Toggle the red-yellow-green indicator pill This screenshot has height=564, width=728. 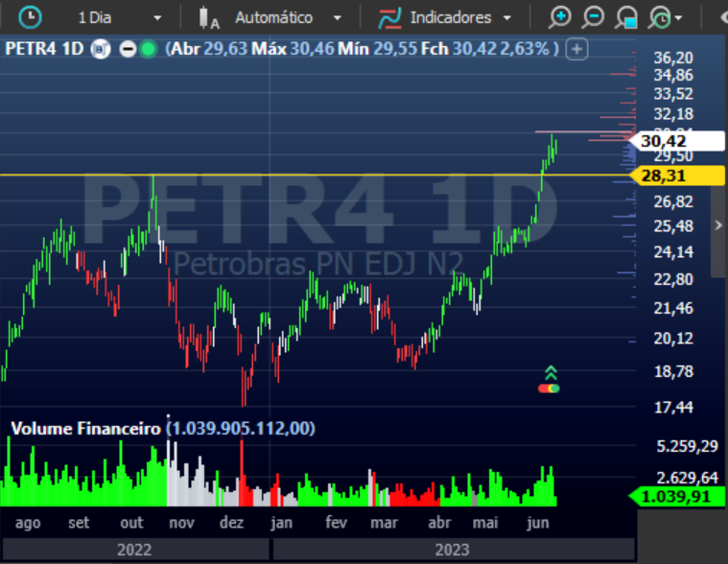(x=549, y=388)
